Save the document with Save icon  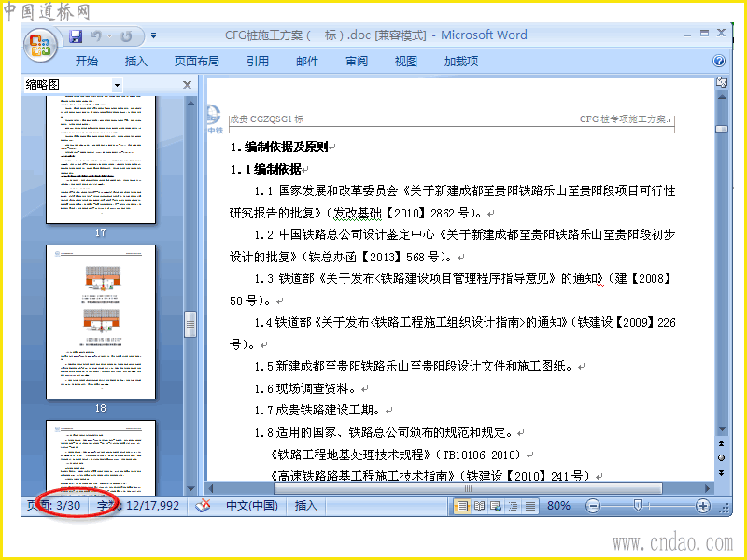coord(76,35)
